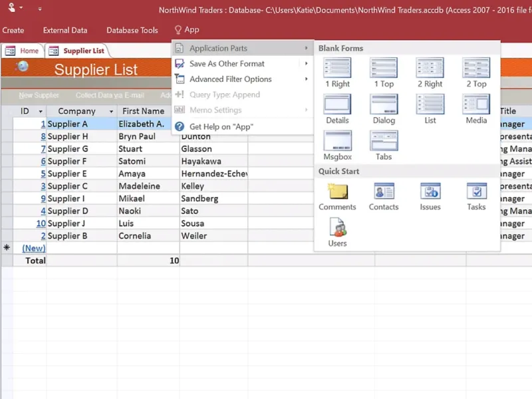
Task: Pick the List blank form
Action: click(x=430, y=109)
